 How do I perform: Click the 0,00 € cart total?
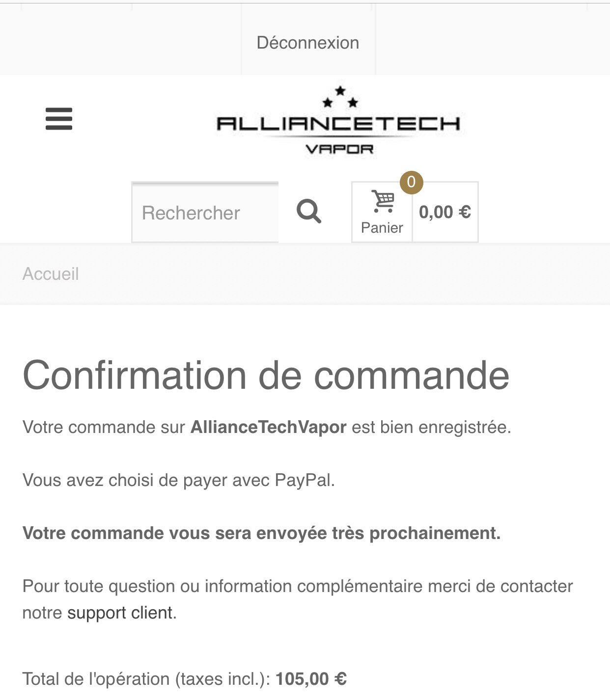point(445,212)
